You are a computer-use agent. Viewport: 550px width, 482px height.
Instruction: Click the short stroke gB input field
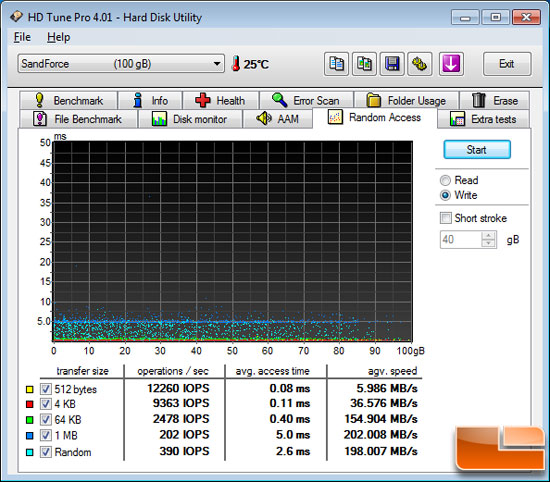461,240
